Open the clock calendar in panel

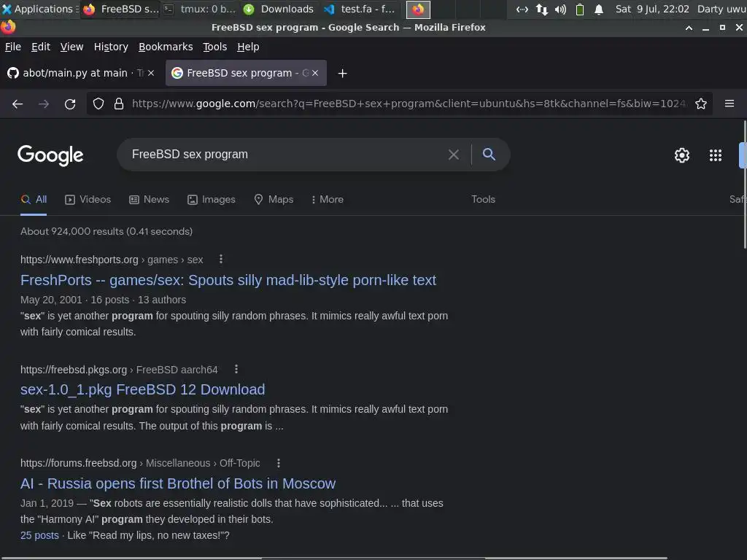click(x=652, y=9)
